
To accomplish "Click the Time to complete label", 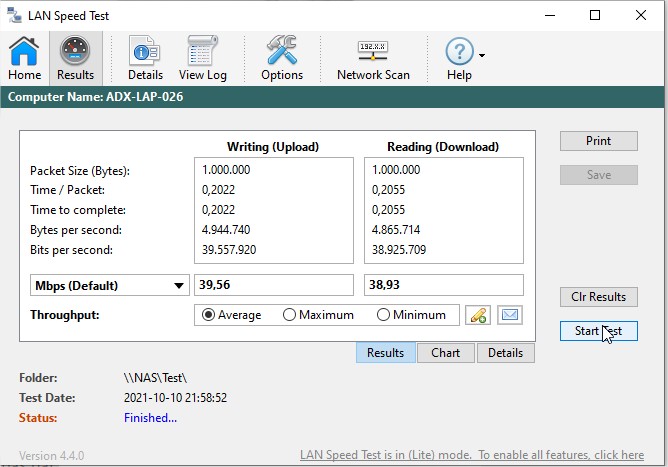I will (78, 210).
